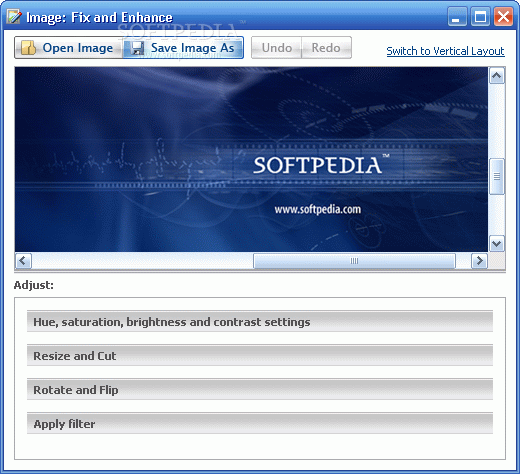Click the Softpedia image preview
520x474 pixels.
tap(251, 159)
